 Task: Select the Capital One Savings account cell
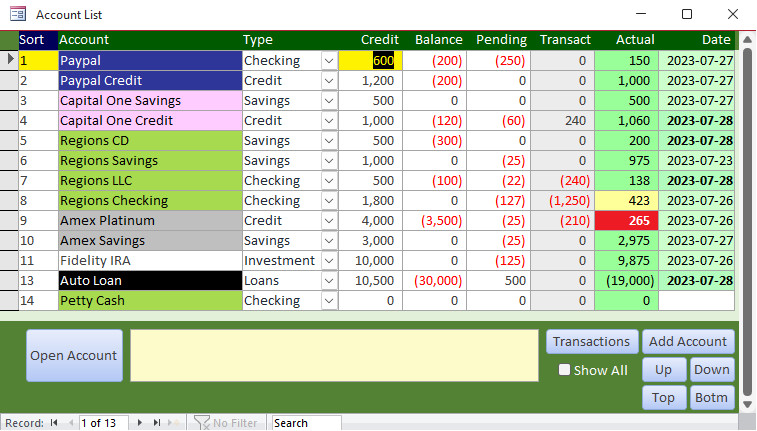150,101
